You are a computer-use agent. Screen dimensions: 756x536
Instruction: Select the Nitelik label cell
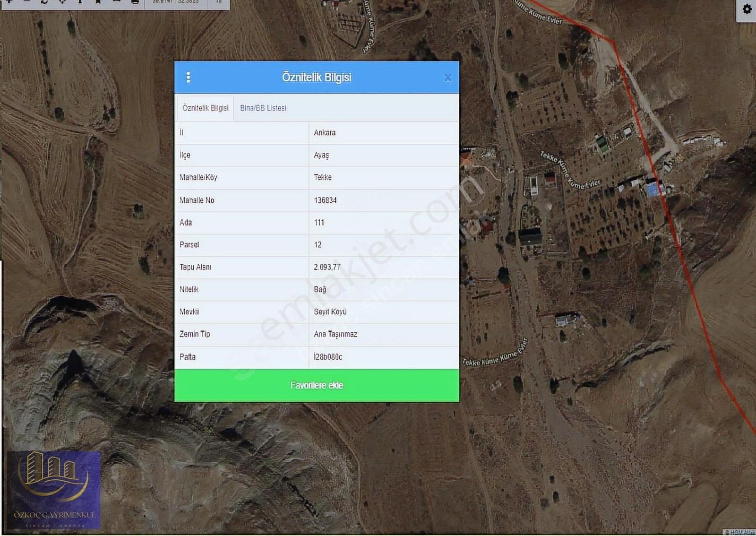(x=242, y=289)
